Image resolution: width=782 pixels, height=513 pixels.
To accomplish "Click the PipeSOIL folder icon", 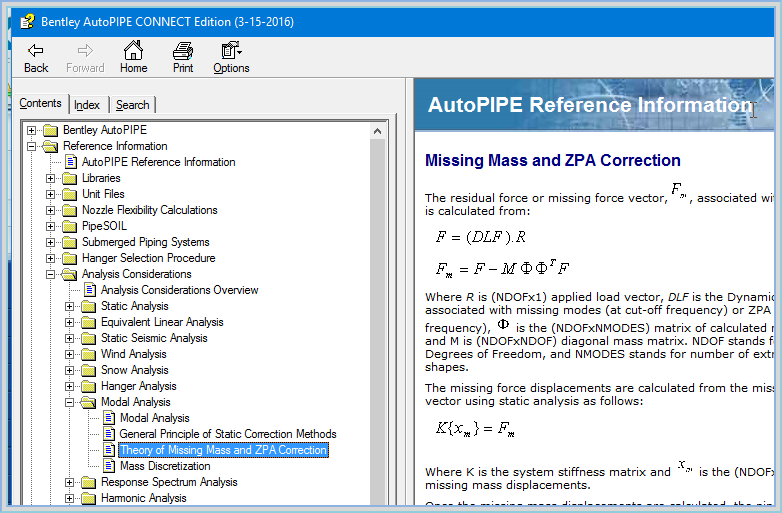I will [69, 226].
